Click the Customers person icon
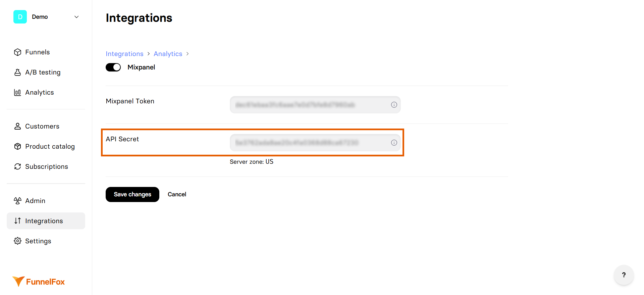644x295 pixels. 17,126
